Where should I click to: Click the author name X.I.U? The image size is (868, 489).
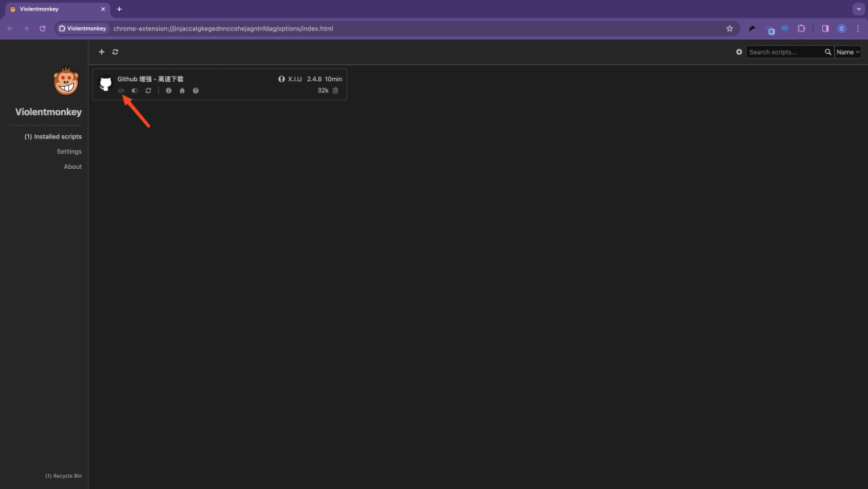coord(295,79)
